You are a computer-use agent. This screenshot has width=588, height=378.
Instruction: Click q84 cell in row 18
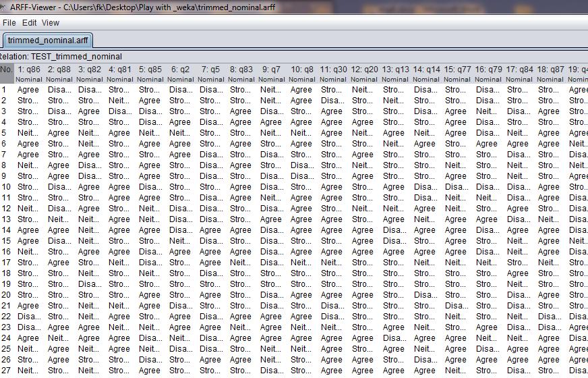(x=519, y=273)
